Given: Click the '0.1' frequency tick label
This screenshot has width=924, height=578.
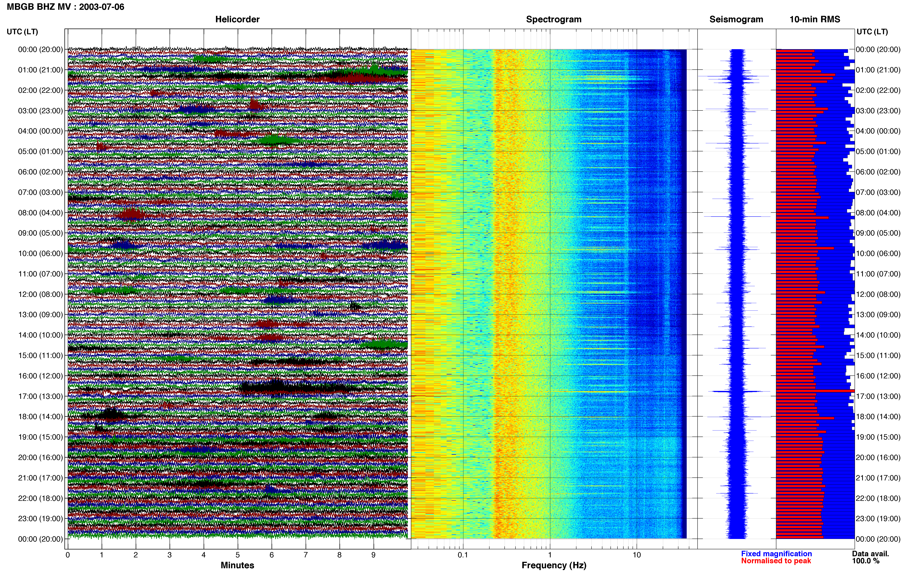Looking at the screenshot, I should [463, 555].
